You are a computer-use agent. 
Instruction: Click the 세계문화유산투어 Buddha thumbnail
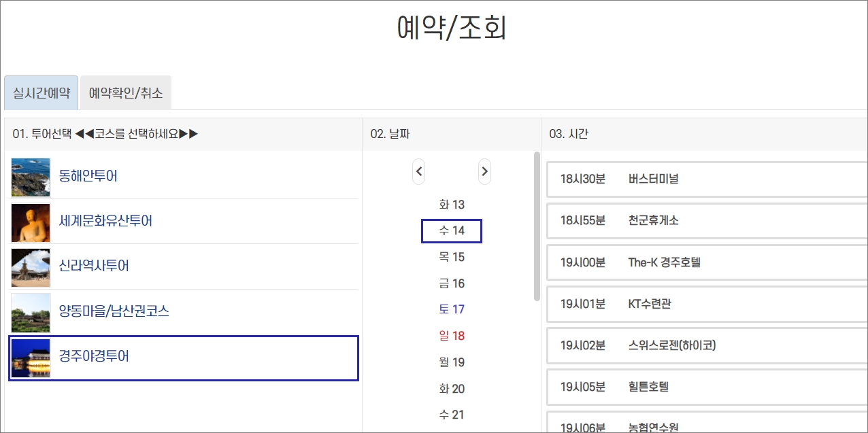30,222
